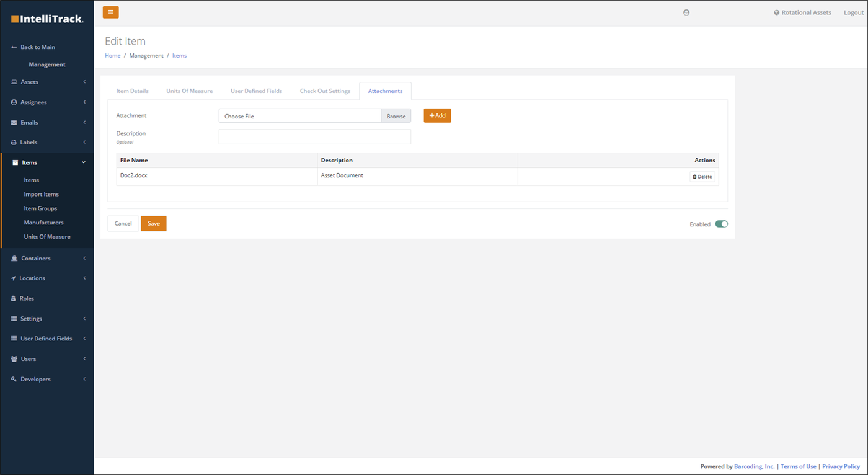
Task: Expand the Settings submenu chevron
Action: point(84,319)
